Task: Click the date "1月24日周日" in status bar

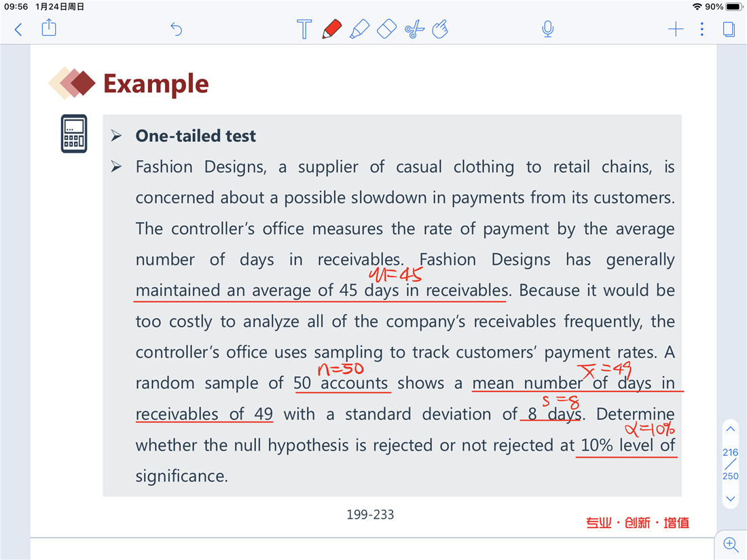Action: tap(60, 7)
